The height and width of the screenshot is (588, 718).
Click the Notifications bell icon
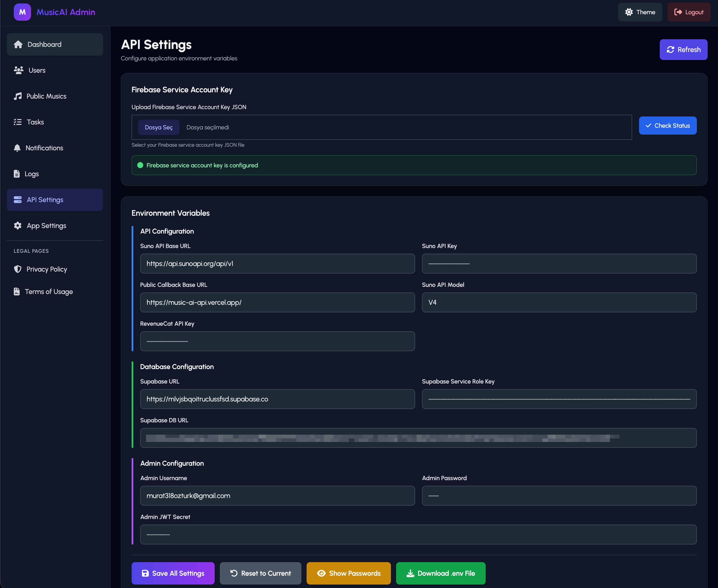pyautogui.click(x=17, y=148)
